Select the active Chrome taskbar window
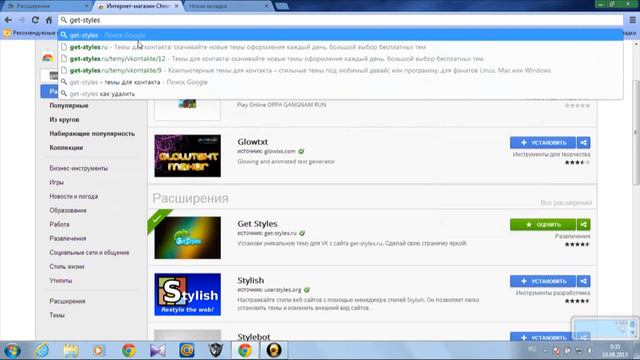The width and height of the screenshot is (640, 360). (x=245, y=351)
